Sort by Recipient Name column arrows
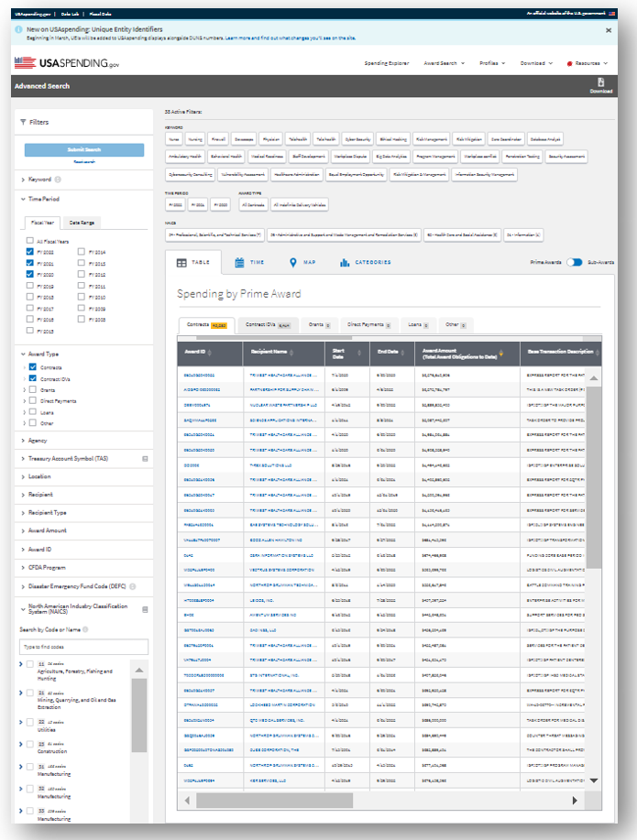The image size is (637, 840). click(x=291, y=353)
